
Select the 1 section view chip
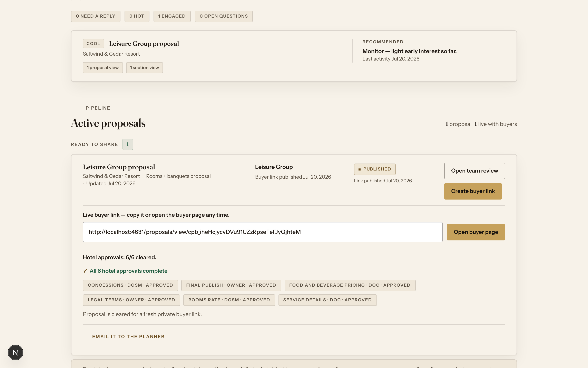click(x=144, y=68)
